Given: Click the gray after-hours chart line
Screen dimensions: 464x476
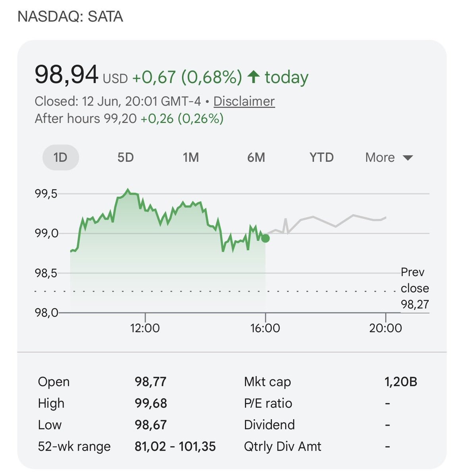Looking at the screenshot, I should coord(326,224).
